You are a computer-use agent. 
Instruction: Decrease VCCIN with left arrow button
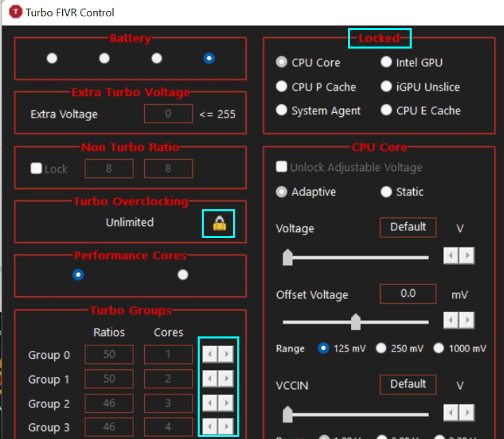(x=451, y=412)
